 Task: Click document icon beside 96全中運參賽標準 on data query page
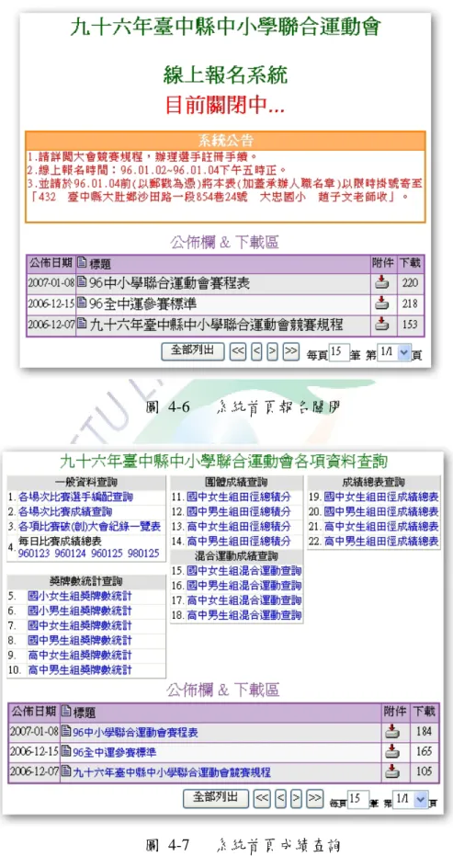click(x=67, y=752)
